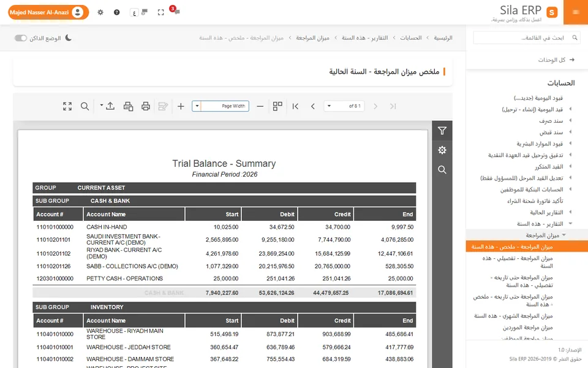Image resolution: width=588 pixels, height=368 pixels.
Task: Zoom out of the report
Action: [x=260, y=106]
